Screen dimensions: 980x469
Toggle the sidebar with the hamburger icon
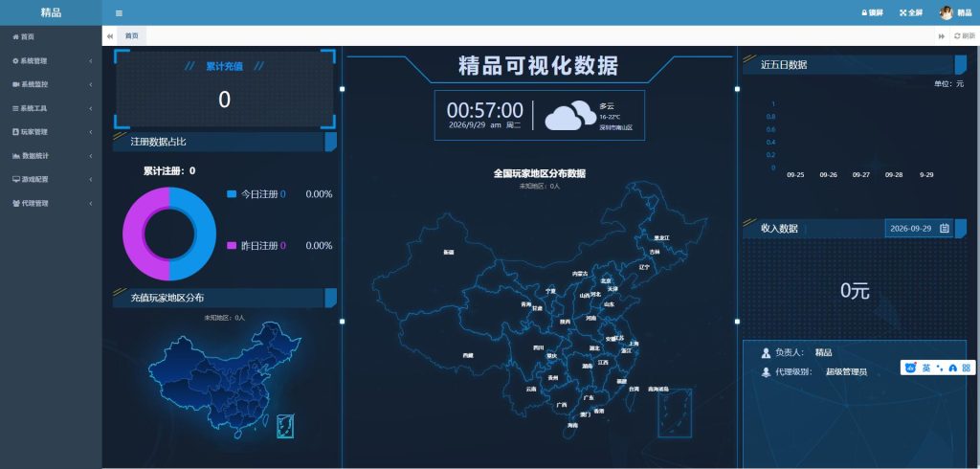119,13
